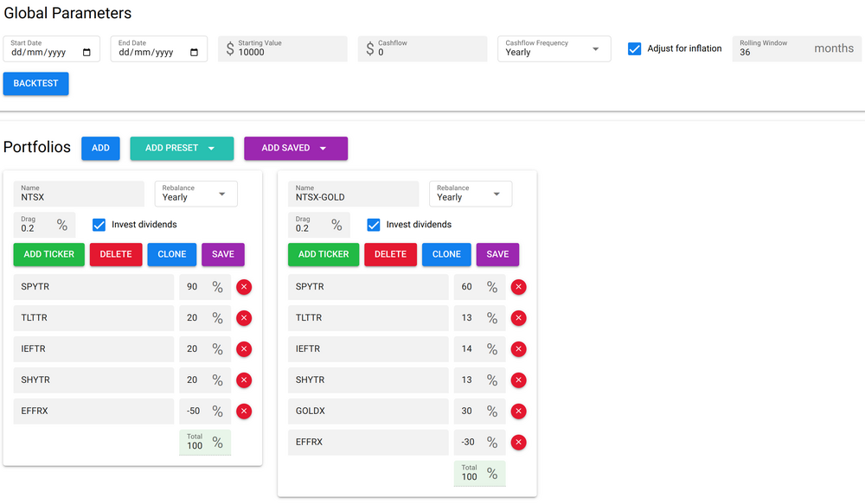The height and width of the screenshot is (504, 865).
Task: Remove IEFTR ticker from NTSX-GOLD portfolio
Action: point(518,349)
